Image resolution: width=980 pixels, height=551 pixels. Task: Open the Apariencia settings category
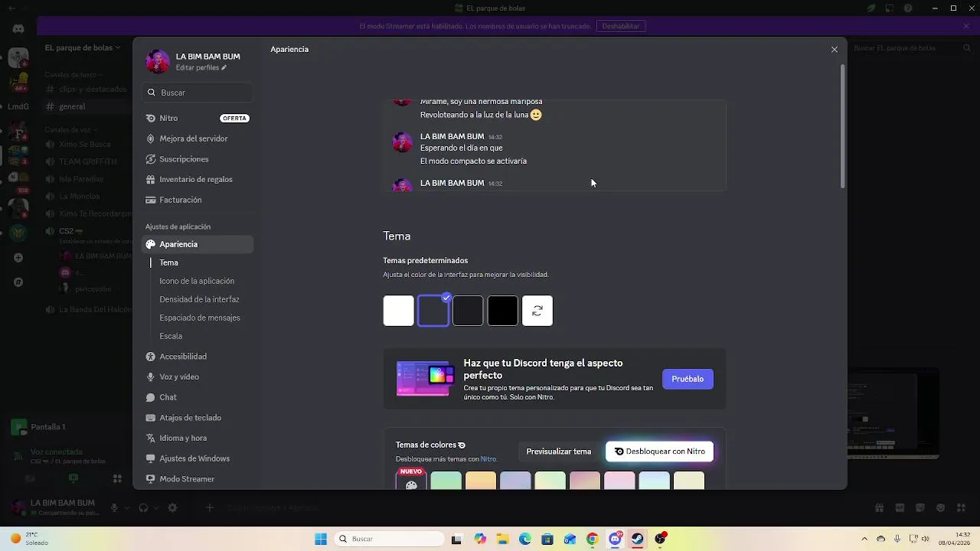tap(198, 244)
